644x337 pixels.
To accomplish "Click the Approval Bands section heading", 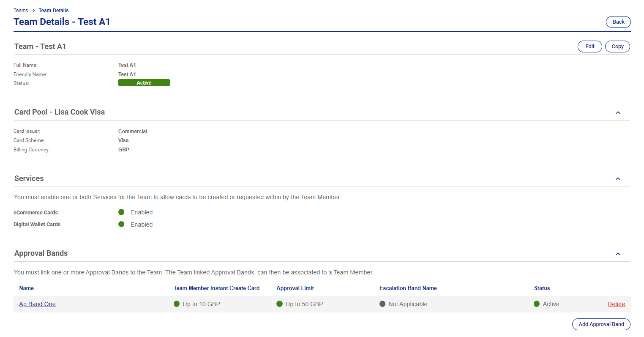I will 41,253.
